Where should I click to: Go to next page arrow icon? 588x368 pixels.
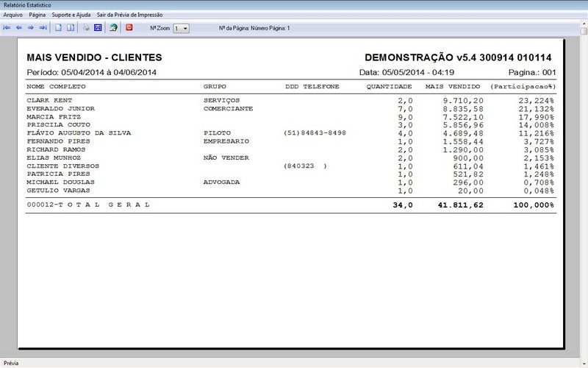[x=31, y=28]
